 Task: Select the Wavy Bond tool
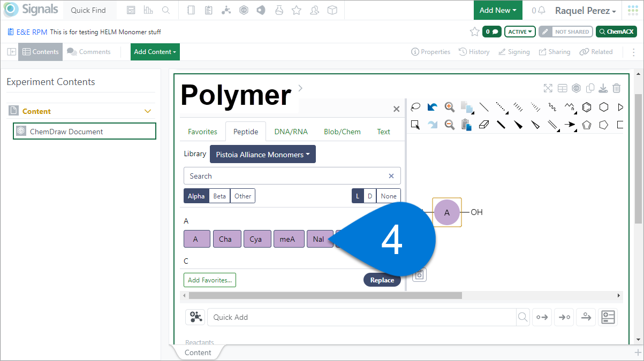click(x=552, y=107)
